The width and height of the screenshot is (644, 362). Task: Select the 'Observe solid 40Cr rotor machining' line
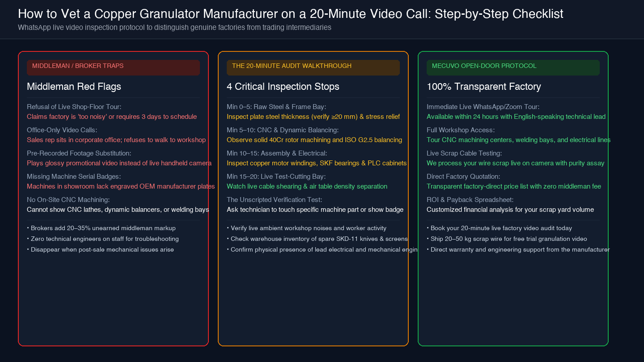[314, 140]
